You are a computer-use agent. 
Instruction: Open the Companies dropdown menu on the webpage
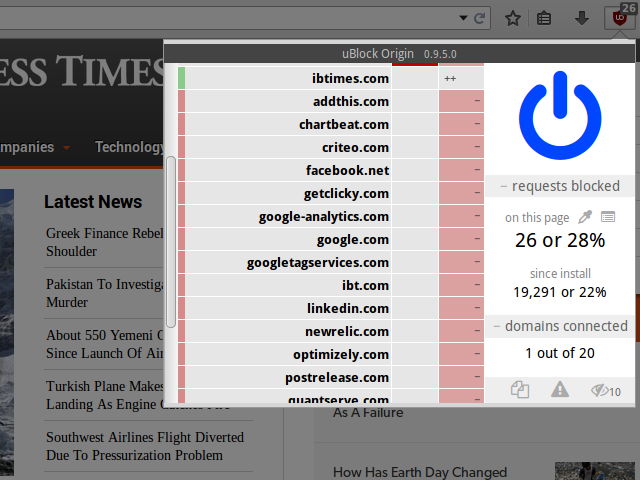click(35, 147)
